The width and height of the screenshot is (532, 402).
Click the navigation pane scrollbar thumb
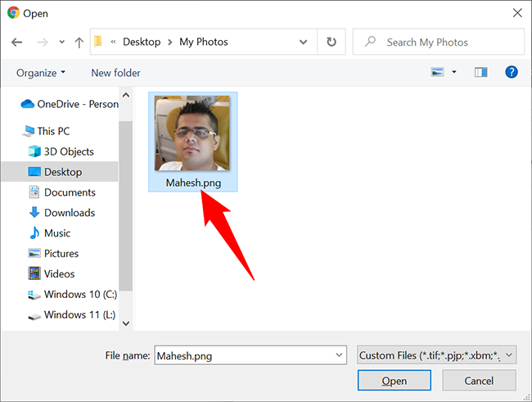[126, 206]
